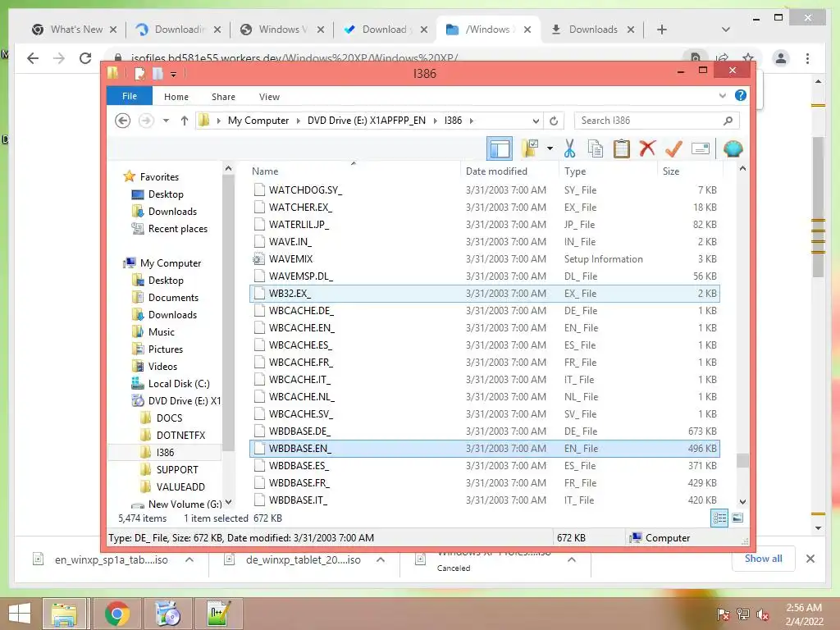Click the Cut scissors icon
Image resolution: width=840 pixels, height=630 pixels.
(569, 148)
